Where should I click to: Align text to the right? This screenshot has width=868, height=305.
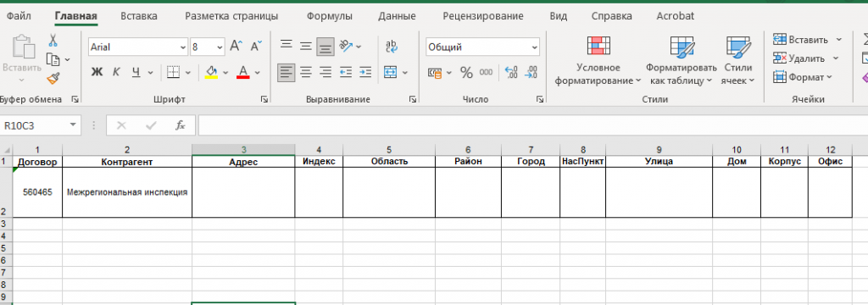pyautogui.click(x=325, y=72)
